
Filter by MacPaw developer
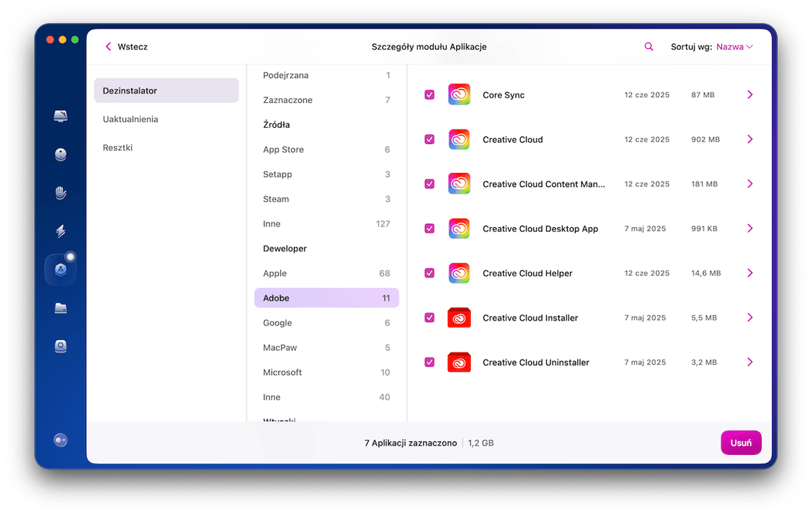(327, 347)
